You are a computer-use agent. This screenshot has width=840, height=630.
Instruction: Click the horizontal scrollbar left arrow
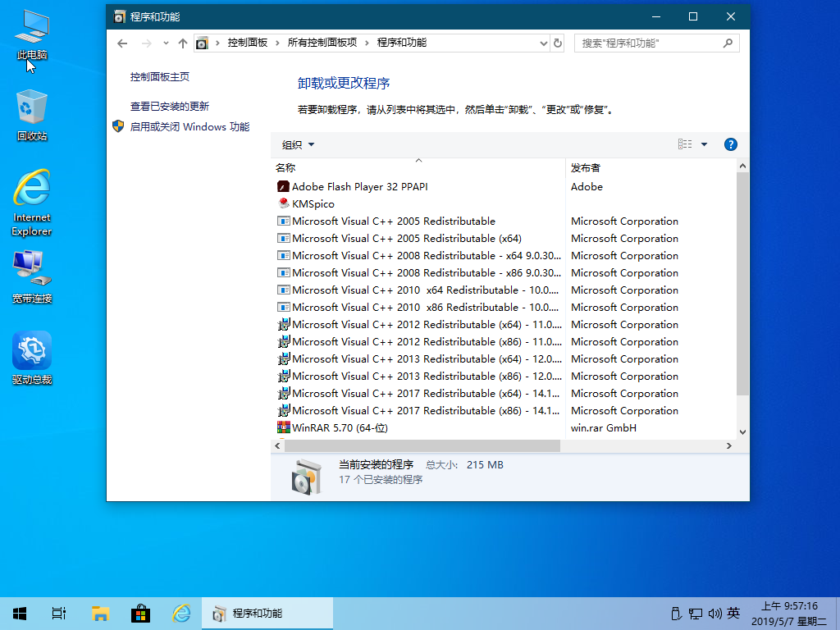[277, 445]
